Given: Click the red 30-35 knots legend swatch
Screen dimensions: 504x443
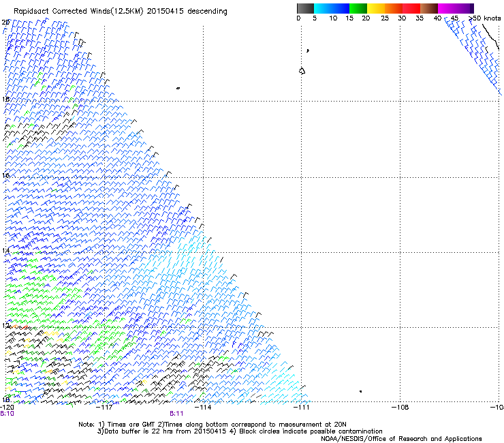Looking at the screenshot, I should click(x=411, y=8).
